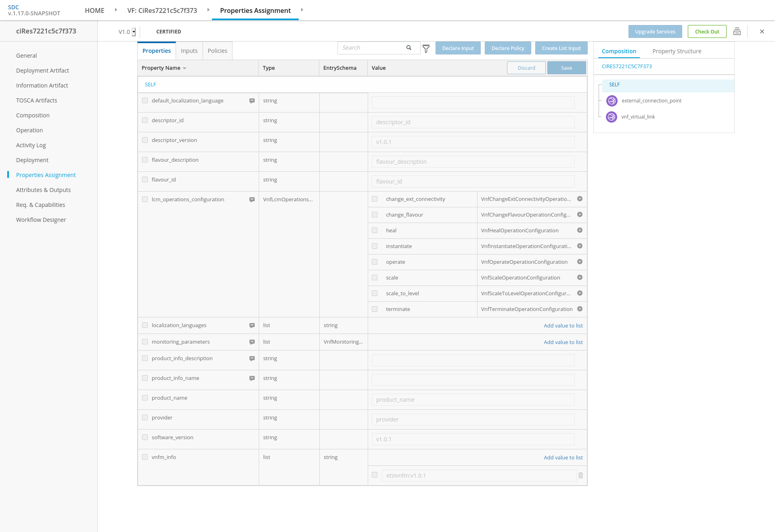Click the Save button

[x=567, y=68]
